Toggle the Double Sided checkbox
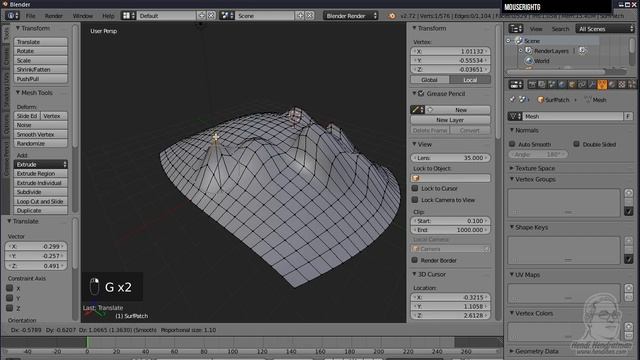This screenshot has height=360, width=640. pos(576,144)
